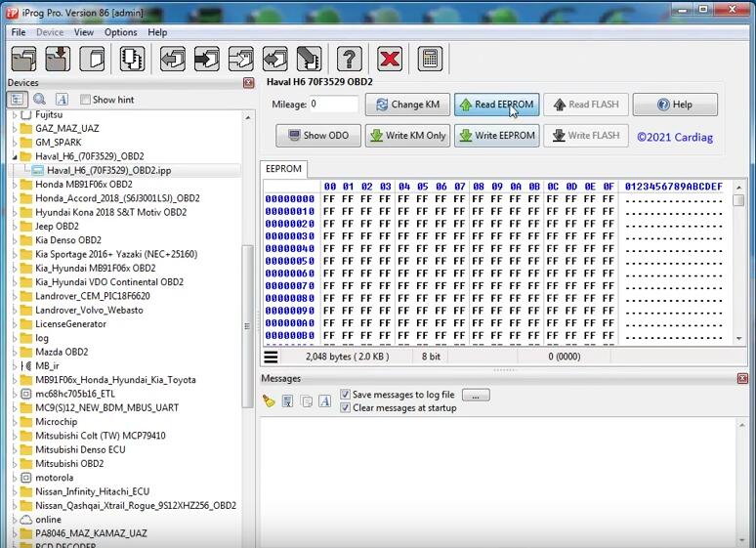The image size is (756, 548).
Task: Click Show ODO button
Action: pyautogui.click(x=318, y=136)
